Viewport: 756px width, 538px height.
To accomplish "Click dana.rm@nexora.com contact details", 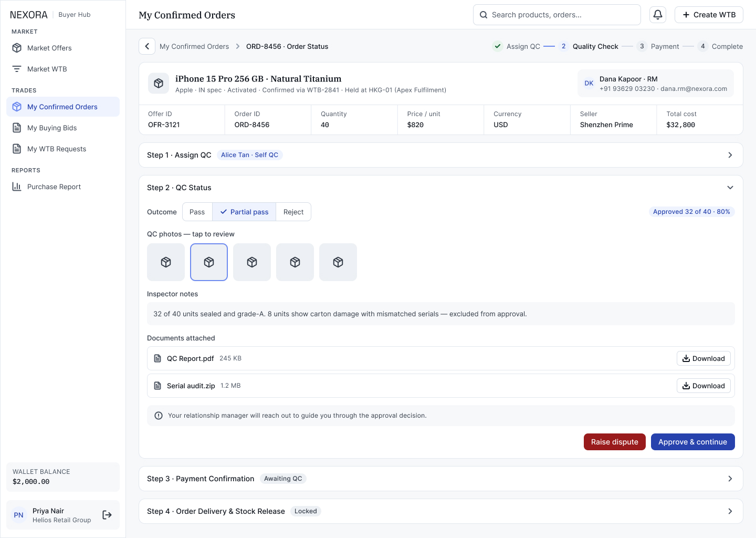I will (694, 89).
